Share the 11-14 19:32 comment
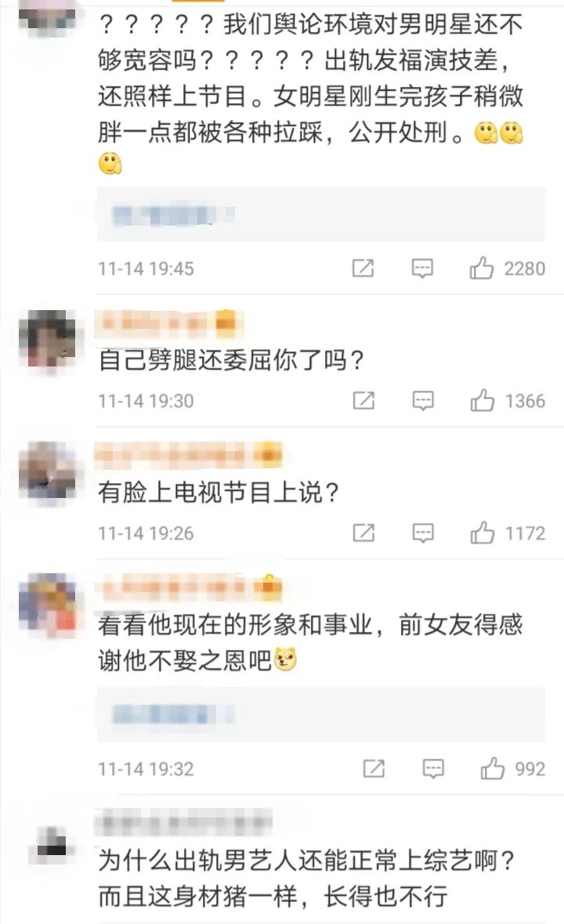564x924 pixels. [374, 768]
